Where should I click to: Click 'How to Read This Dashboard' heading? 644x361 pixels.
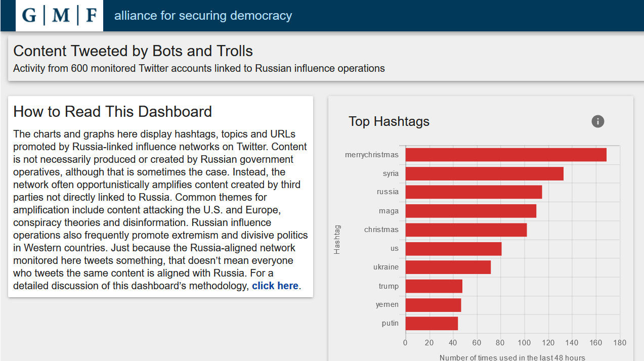[x=112, y=112]
